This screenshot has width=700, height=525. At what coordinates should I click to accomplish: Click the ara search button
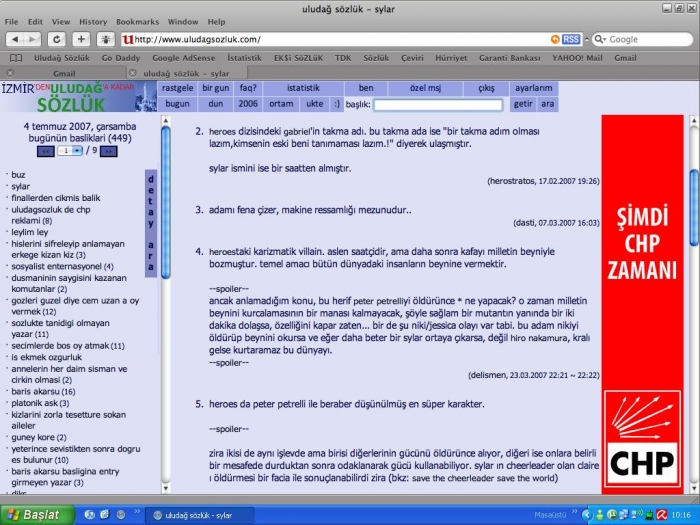pyautogui.click(x=548, y=104)
